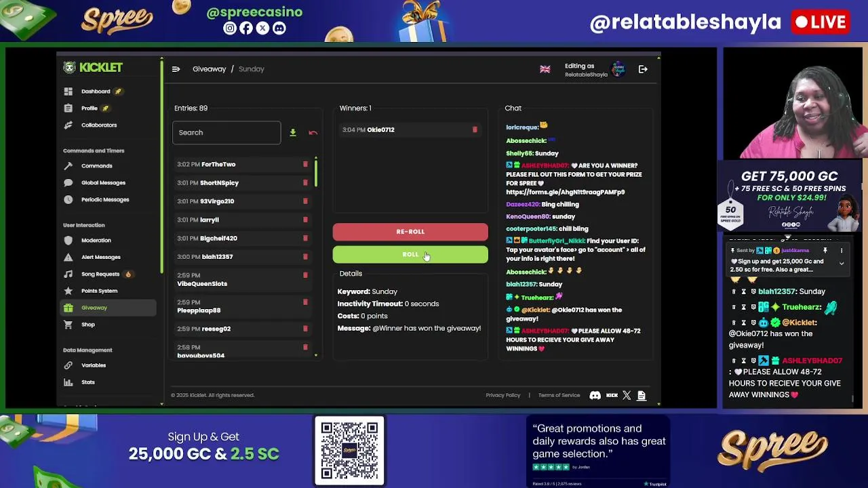Click the Moderation shield icon
Viewport: 868px width, 488px height.
click(x=68, y=241)
